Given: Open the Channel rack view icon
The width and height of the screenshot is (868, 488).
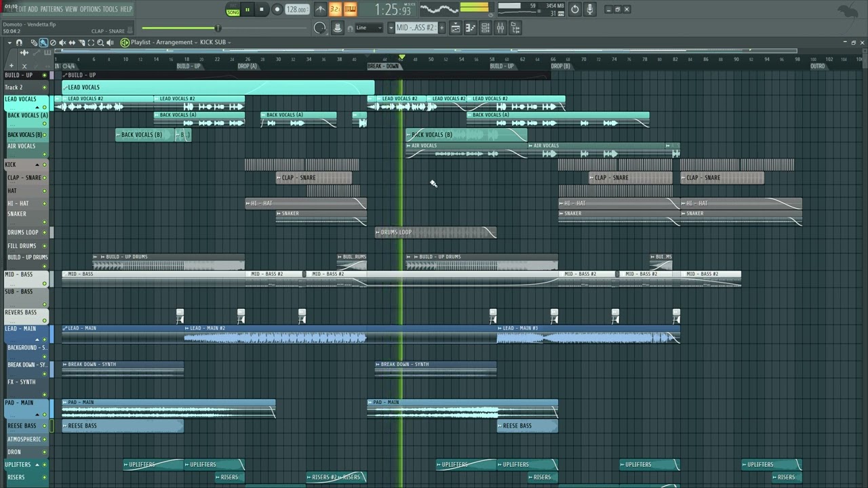Looking at the screenshot, I should 486,28.
